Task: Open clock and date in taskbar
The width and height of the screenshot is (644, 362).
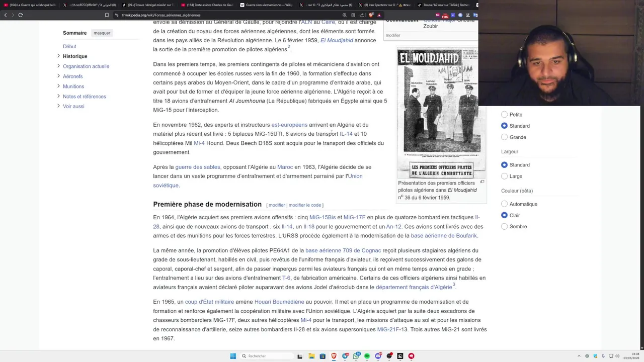Action: [631, 356]
